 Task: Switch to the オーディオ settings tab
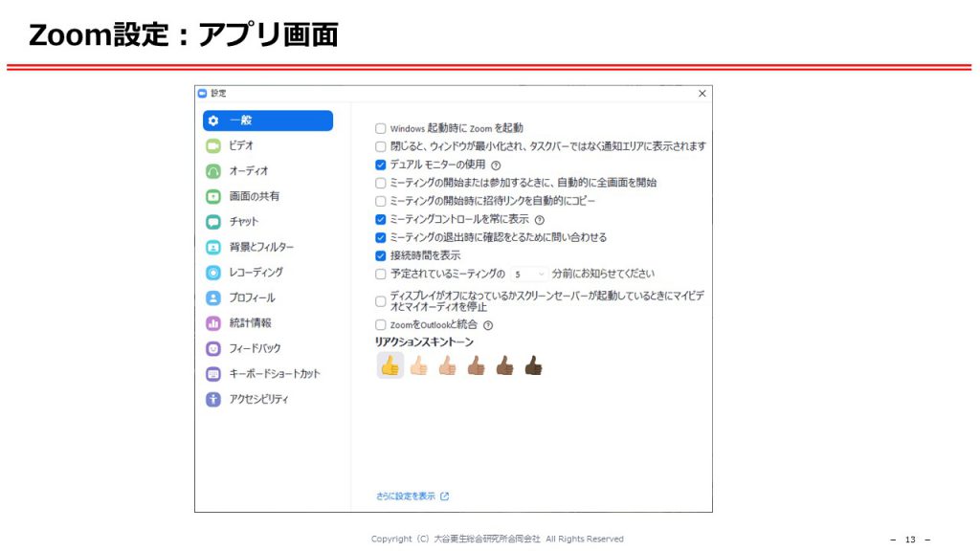[268, 171]
